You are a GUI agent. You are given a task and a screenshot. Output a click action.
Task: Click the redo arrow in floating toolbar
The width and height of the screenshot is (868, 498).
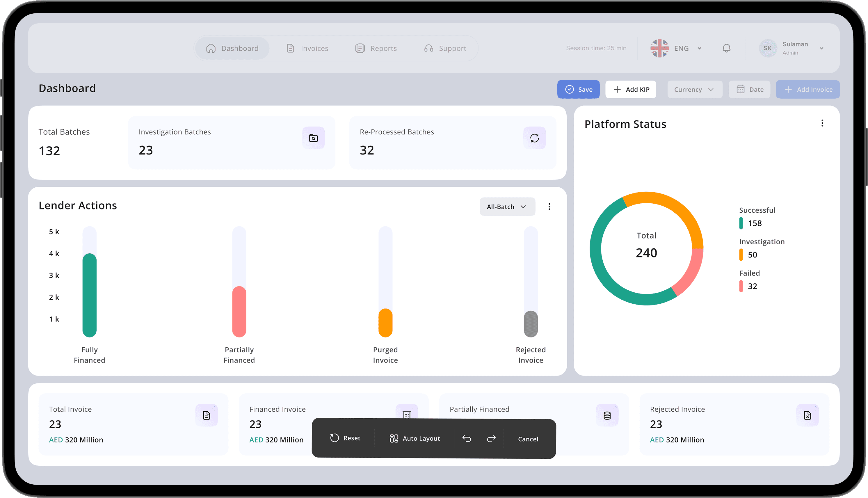click(491, 438)
